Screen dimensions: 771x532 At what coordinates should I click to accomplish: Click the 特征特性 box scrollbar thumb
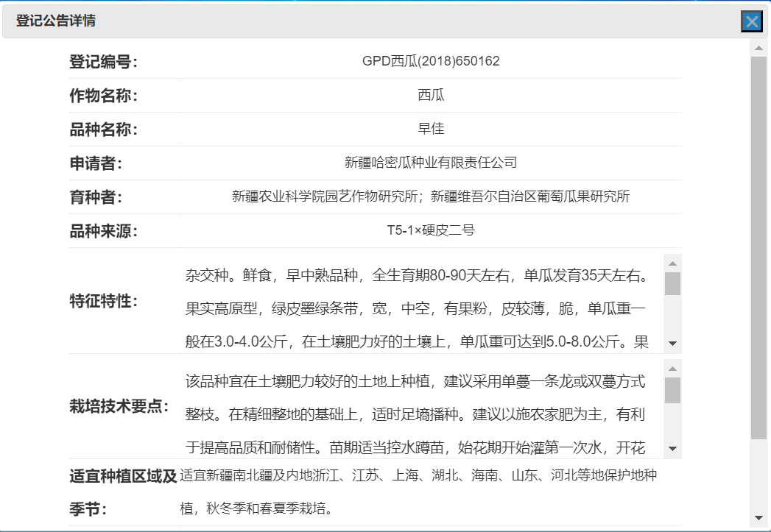[672, 283]
